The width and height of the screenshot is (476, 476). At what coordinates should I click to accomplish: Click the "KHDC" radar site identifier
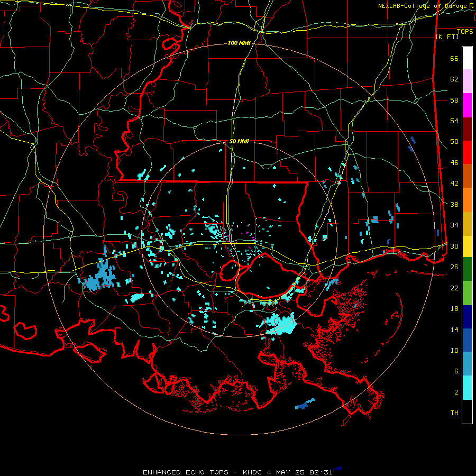(252, 472)
